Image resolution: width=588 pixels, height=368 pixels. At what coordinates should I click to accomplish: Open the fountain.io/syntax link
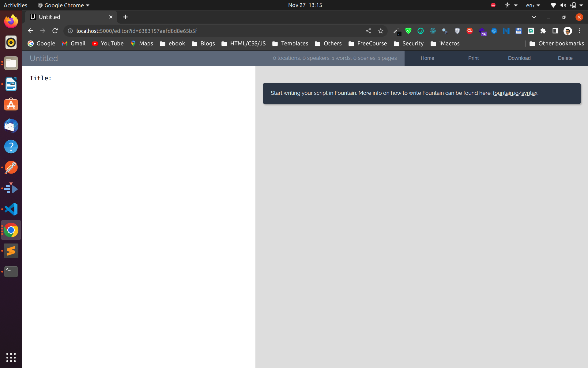pos(515,93)
